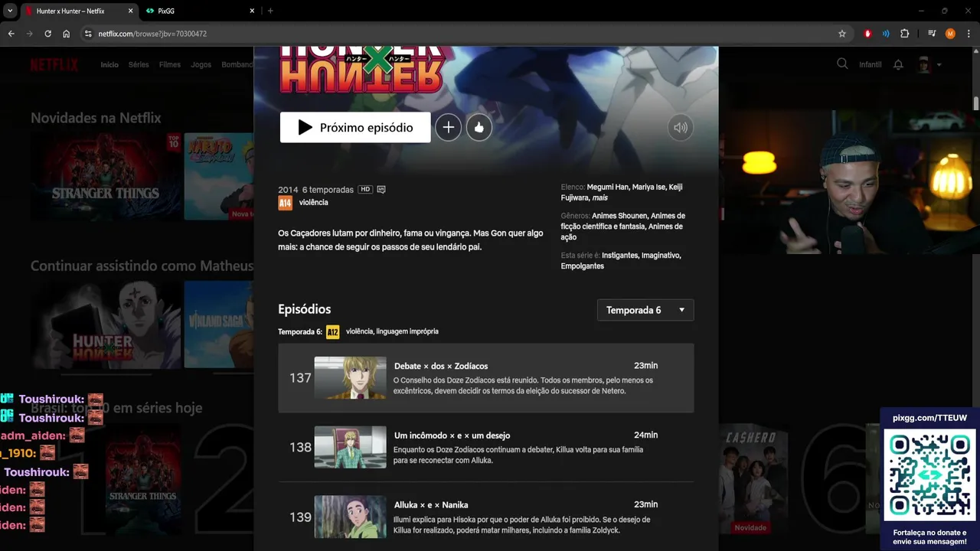The height and width of the screenshot is (551, 980).
Task: Open the Séries menu item
Action: [x=139, y=64]
